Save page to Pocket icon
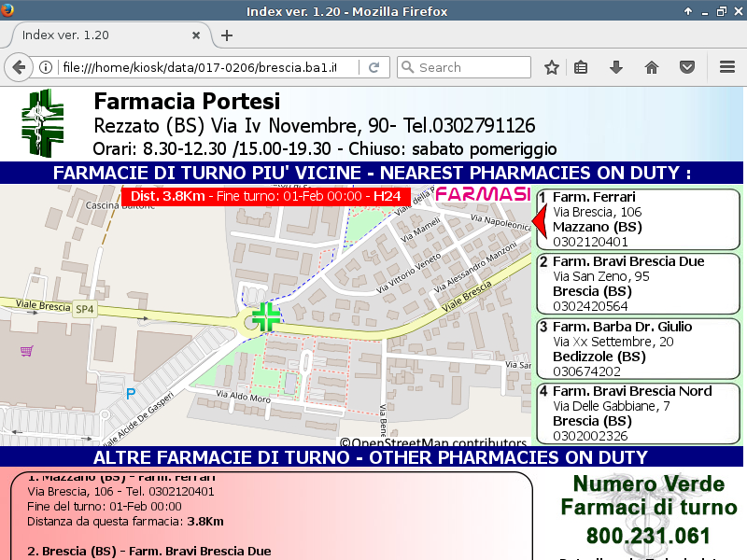The image size is (747, 560). [x=687, y=67]
